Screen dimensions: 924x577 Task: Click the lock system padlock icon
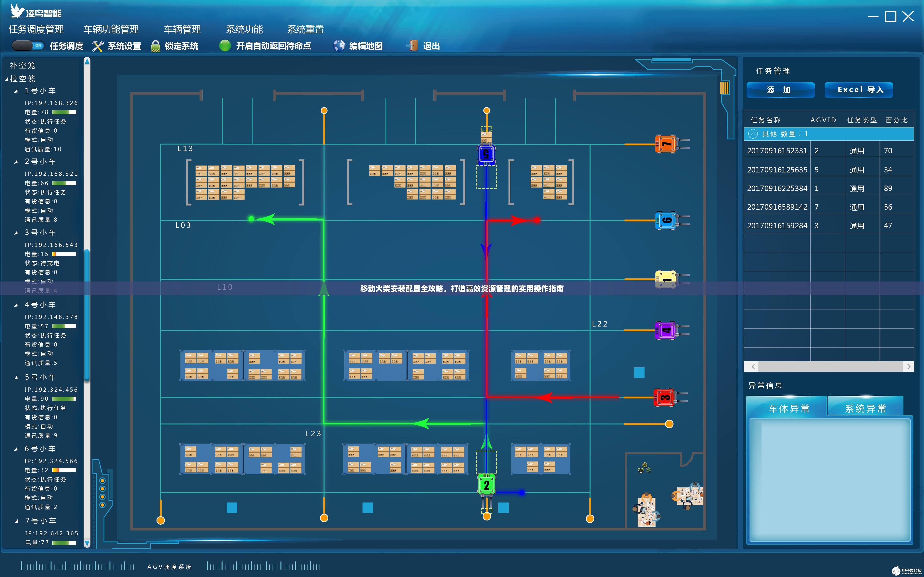155,46
